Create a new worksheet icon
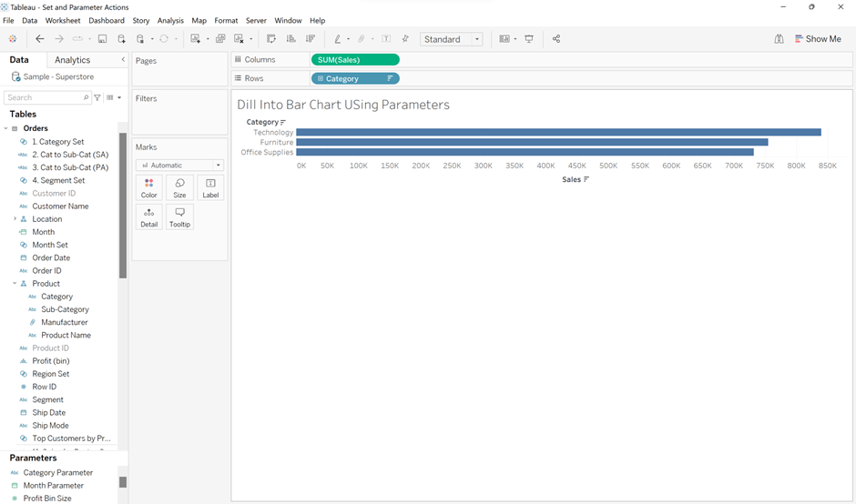 pos(195,39)
